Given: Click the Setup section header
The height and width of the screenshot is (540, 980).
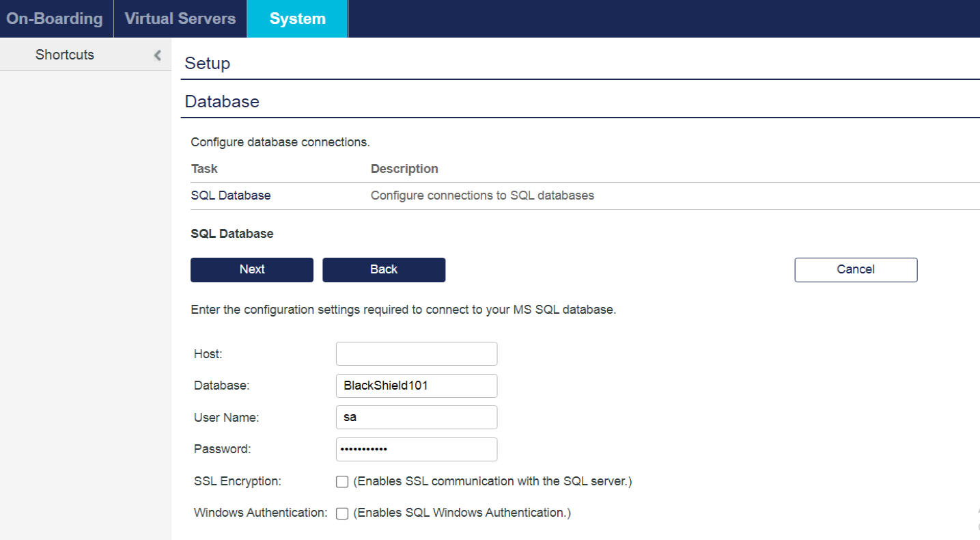Looking at the screenshot, I should [207, 63].
